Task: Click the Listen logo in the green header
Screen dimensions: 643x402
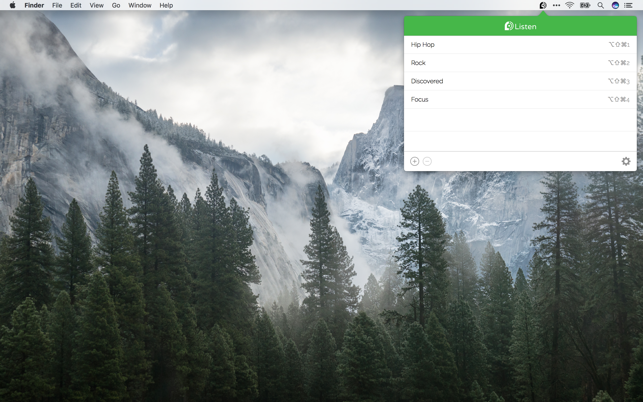Action: (520, 26)
